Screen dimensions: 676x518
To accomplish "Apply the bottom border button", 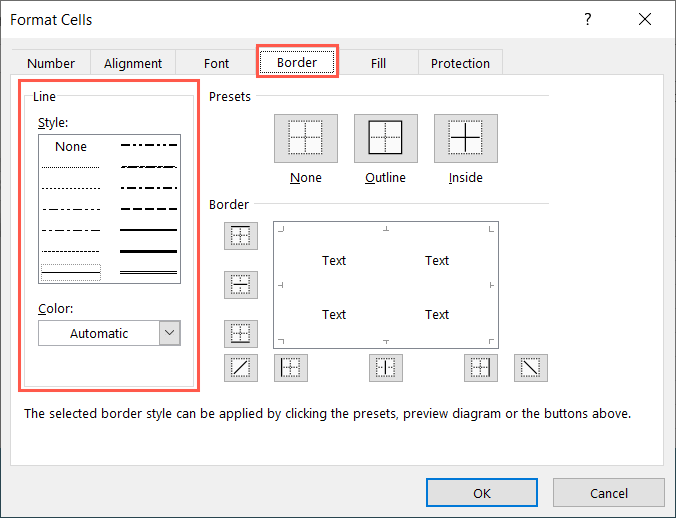I will [242, 333].
